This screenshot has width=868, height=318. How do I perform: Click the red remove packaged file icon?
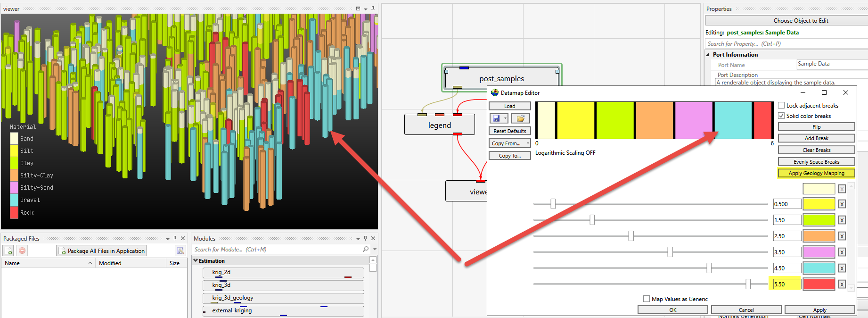[x=22, y=251]
